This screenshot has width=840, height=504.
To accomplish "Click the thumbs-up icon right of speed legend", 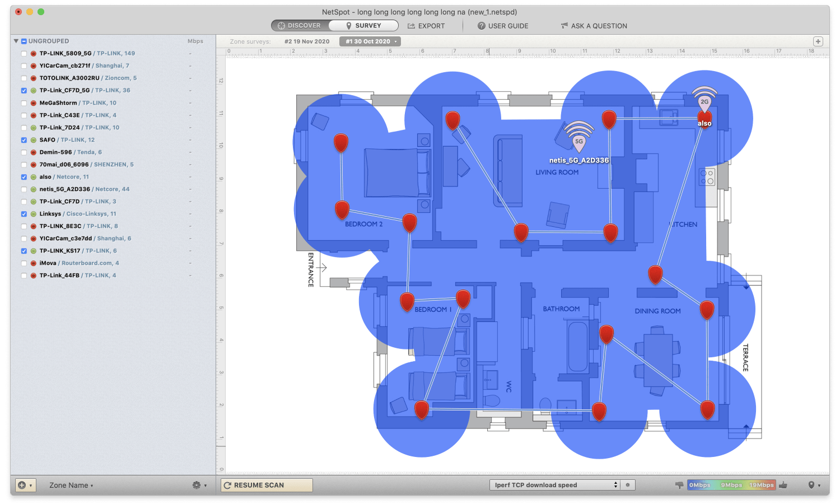I will point(783,485).
